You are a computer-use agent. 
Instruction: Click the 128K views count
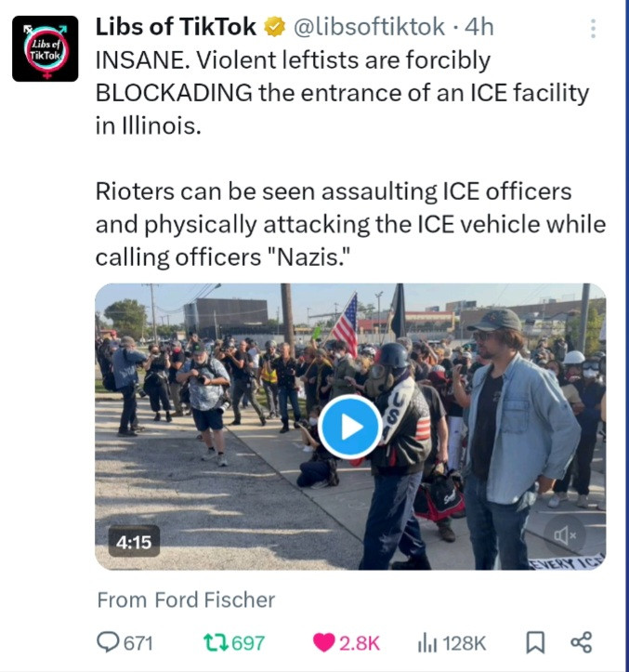[x=464, y=642]
